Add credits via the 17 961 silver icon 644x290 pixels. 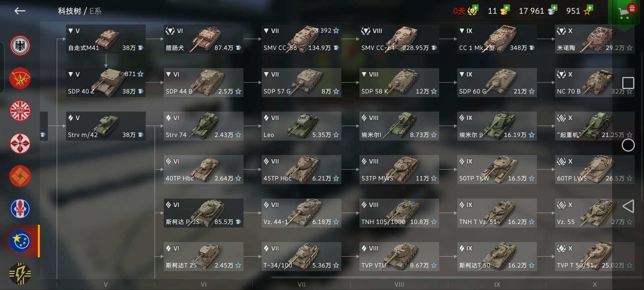click(552, 11)
